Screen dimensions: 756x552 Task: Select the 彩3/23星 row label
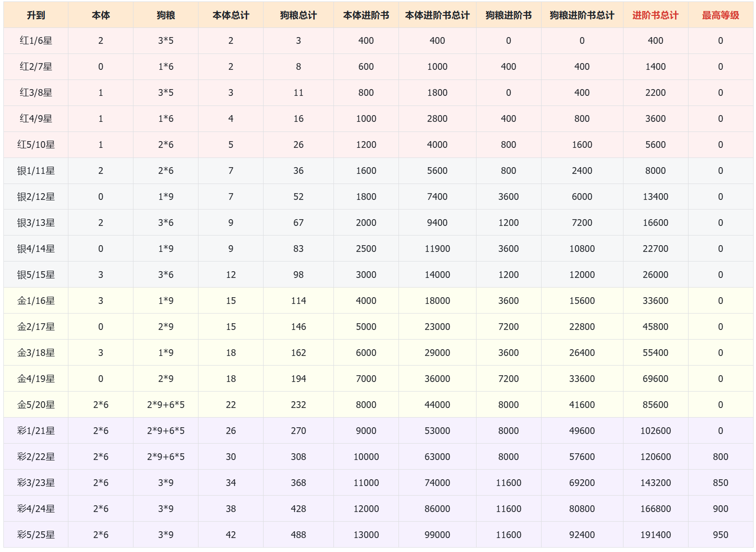point(36,483)
